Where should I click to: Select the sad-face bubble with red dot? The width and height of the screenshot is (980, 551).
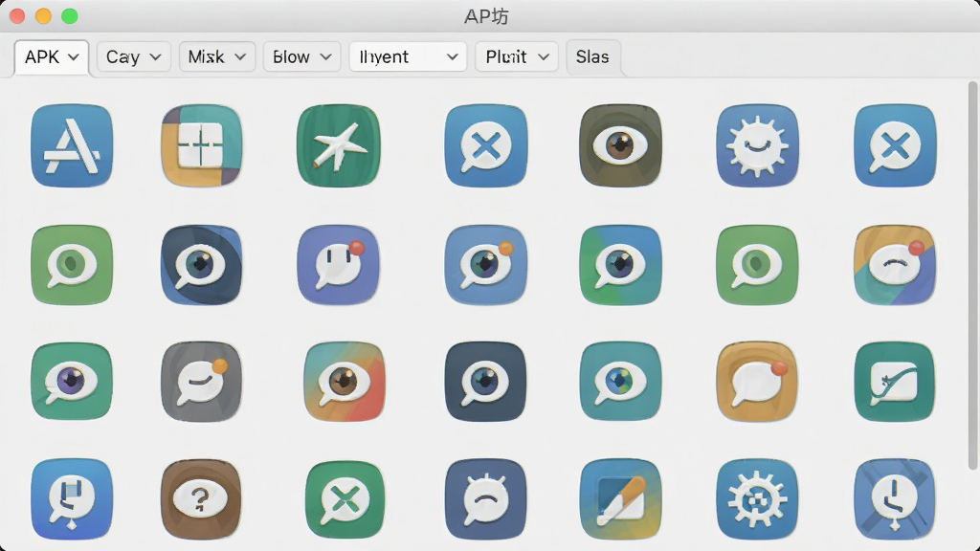[895, 265]
